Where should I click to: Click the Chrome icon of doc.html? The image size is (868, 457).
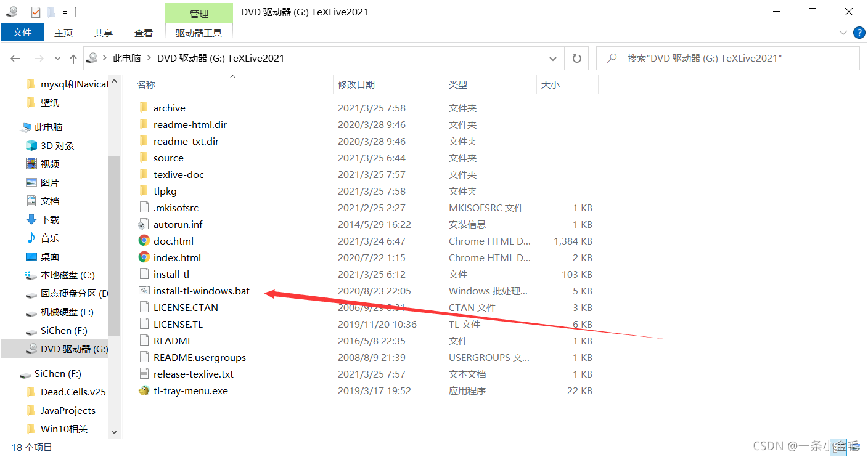(x=144, y=241)
